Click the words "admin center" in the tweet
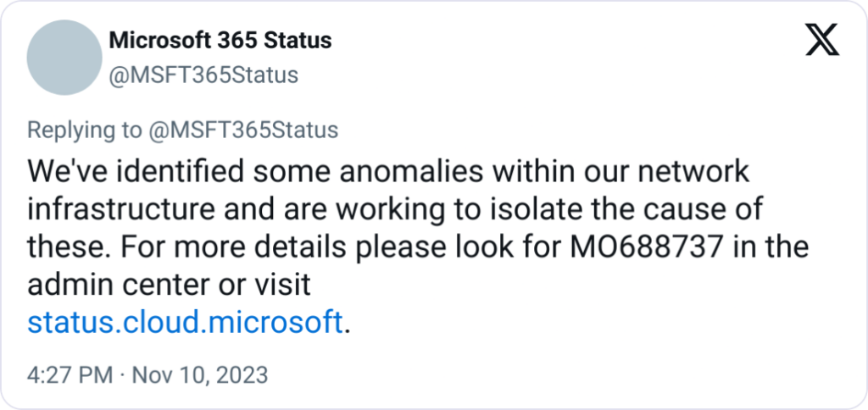 [125, 285]
